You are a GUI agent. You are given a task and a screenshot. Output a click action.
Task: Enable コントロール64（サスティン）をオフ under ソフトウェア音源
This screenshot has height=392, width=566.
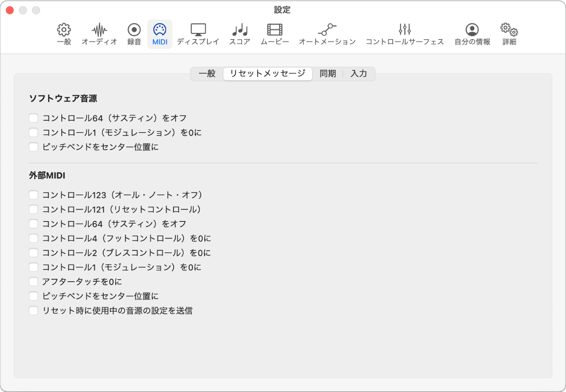(x=33, y=118)
